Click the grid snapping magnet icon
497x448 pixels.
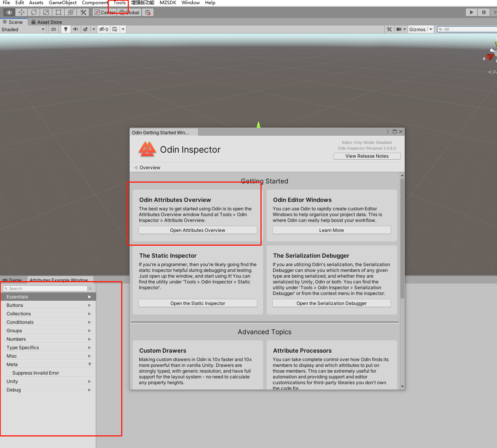click(x=148, y=12)
